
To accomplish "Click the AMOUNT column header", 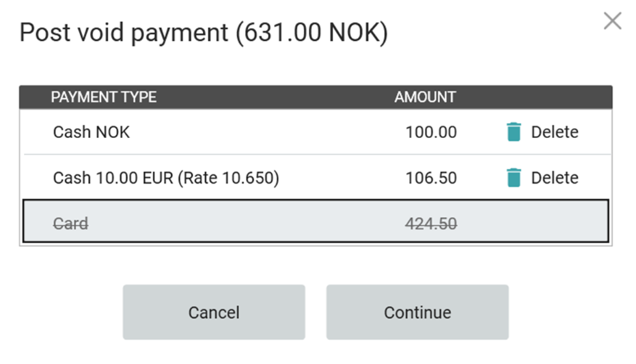I will (x=425, y=97).
